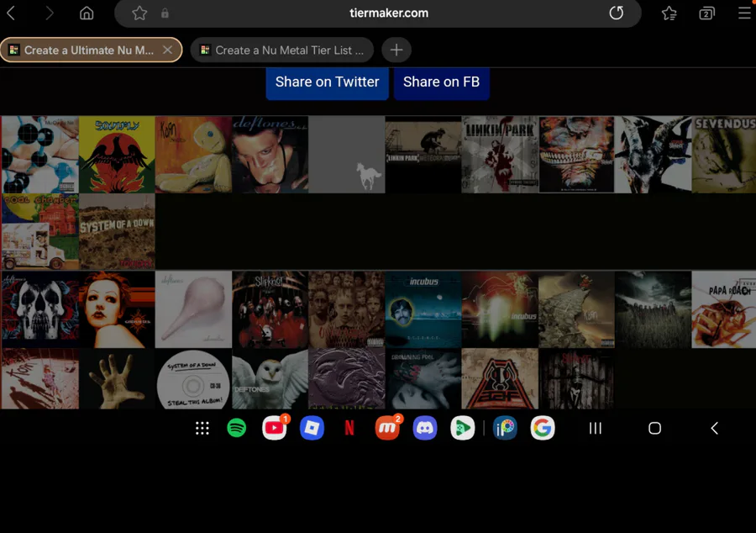Choose the Papa Roach cockroach album cover
Screen dimensions: 756x533
tap(724, 309)
